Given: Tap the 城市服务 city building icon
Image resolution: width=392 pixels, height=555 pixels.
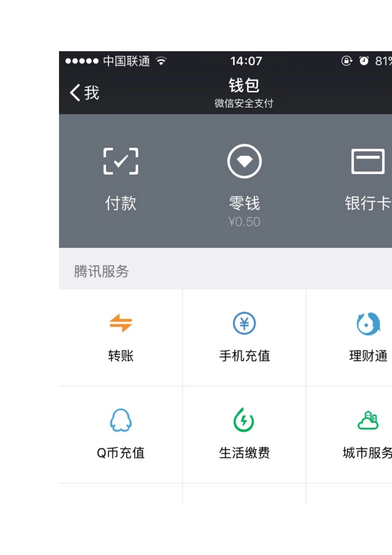Looking at the screenshot, I should point(368,420).
